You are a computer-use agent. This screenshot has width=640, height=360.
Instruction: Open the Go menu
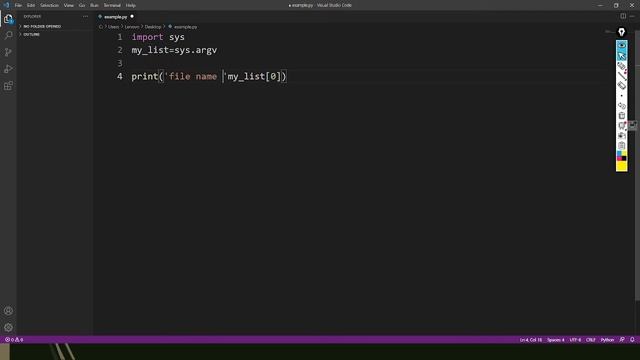[82, 5]
